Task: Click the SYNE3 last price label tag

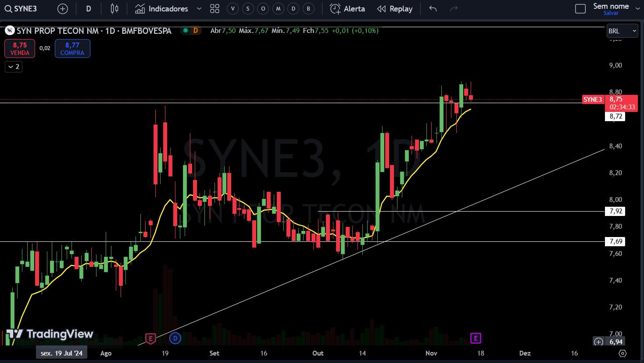Action: point(593,100)
